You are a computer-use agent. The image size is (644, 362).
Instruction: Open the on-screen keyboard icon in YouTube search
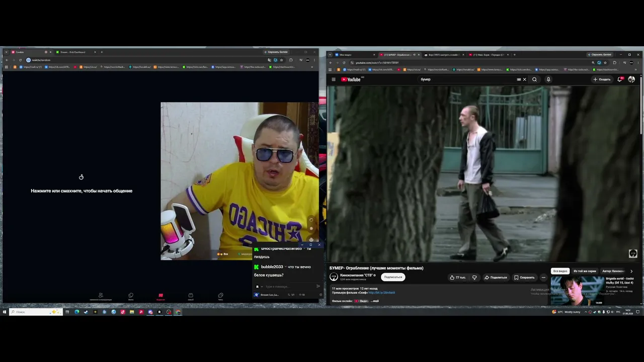click(x=519, y=79)
